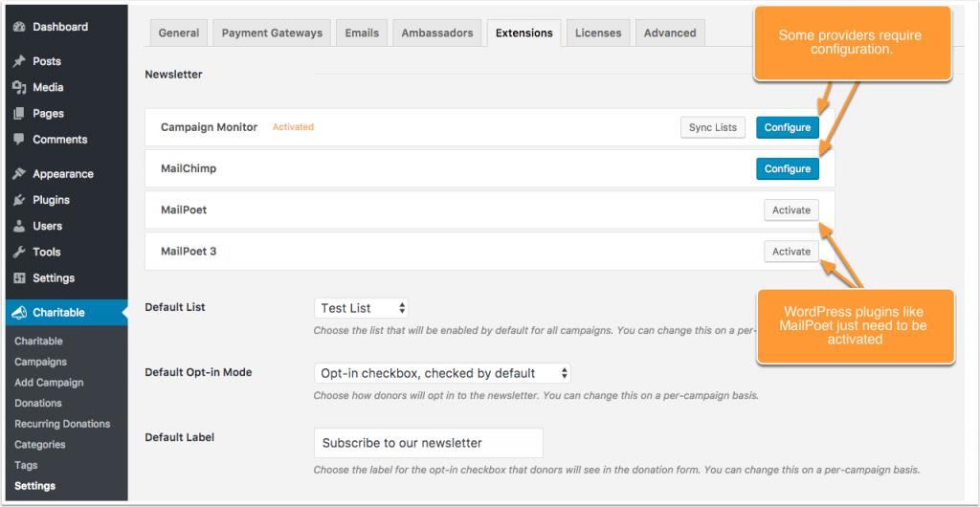
Task: Switch to the General tab
Action: pyautogui.click(x=179, y=33)
